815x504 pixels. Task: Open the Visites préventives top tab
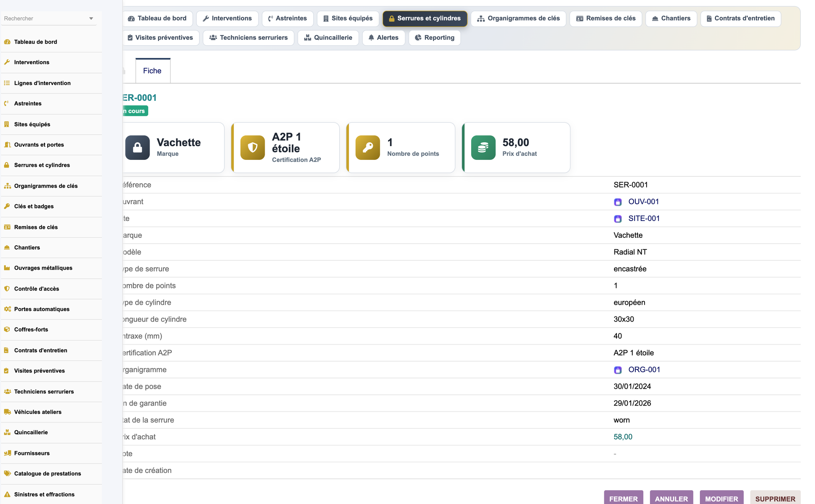[x=161, y=38]
